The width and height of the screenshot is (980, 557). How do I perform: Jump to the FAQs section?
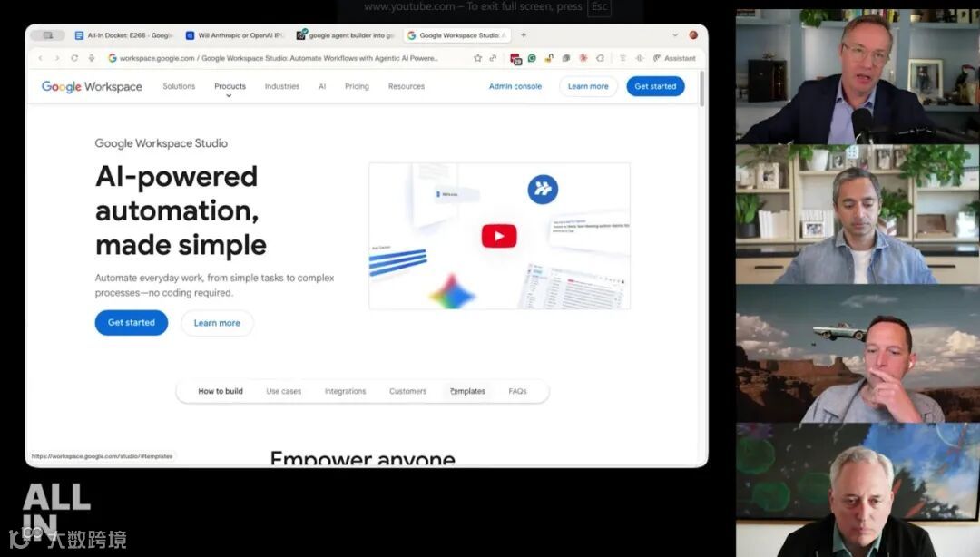(x=517, y=391)
